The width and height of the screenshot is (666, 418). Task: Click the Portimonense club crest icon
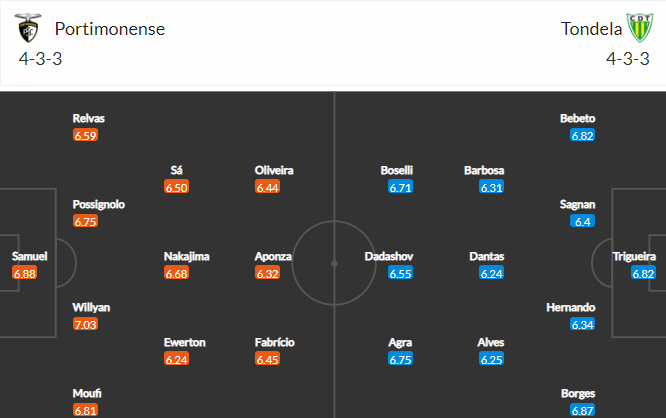[x=28, y=28]
